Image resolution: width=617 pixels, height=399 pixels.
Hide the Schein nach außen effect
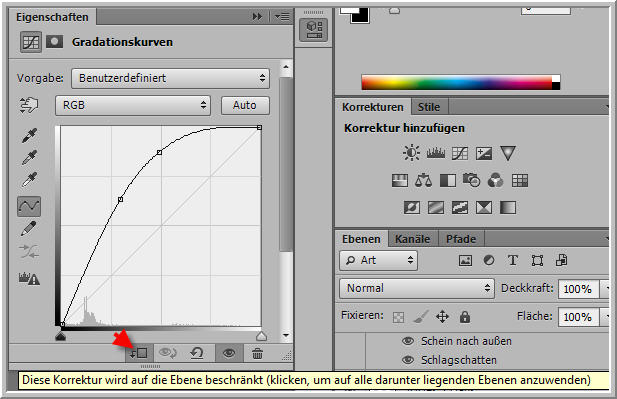point(408,341)
